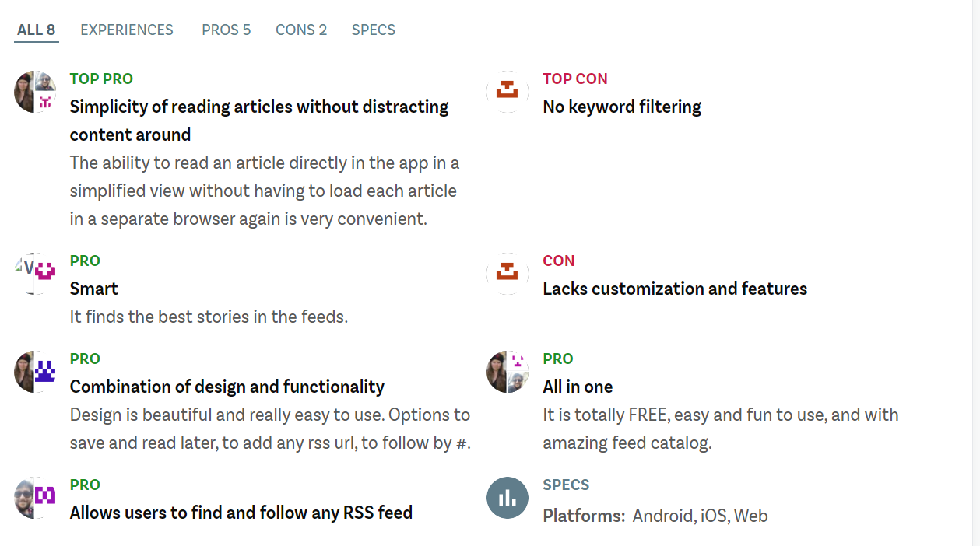This screenshot has width=980, height=546.
Task: Show the CONS 2 tab
Action: pyautogui.click(x=301, y=30)
